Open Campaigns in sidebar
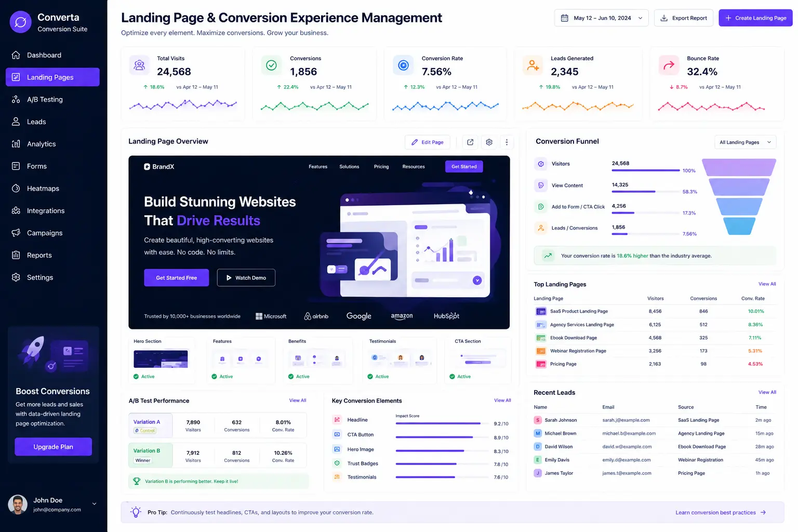The width and height of the screenshot is (798, 532). (52, 233)
